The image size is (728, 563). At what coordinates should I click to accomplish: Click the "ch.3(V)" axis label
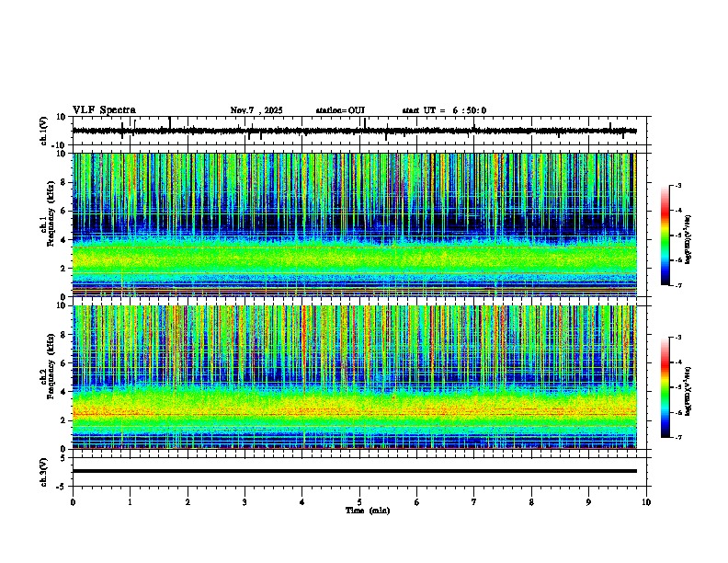coord(44,472)
